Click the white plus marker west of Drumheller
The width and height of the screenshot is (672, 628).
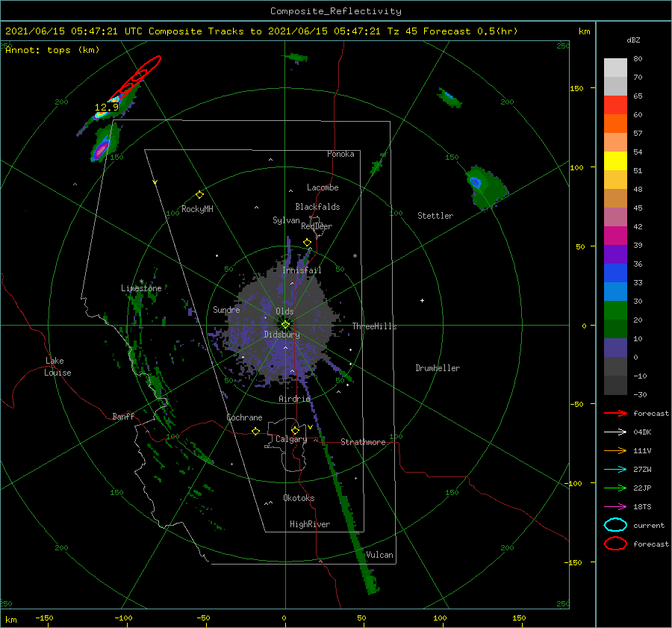422,300
